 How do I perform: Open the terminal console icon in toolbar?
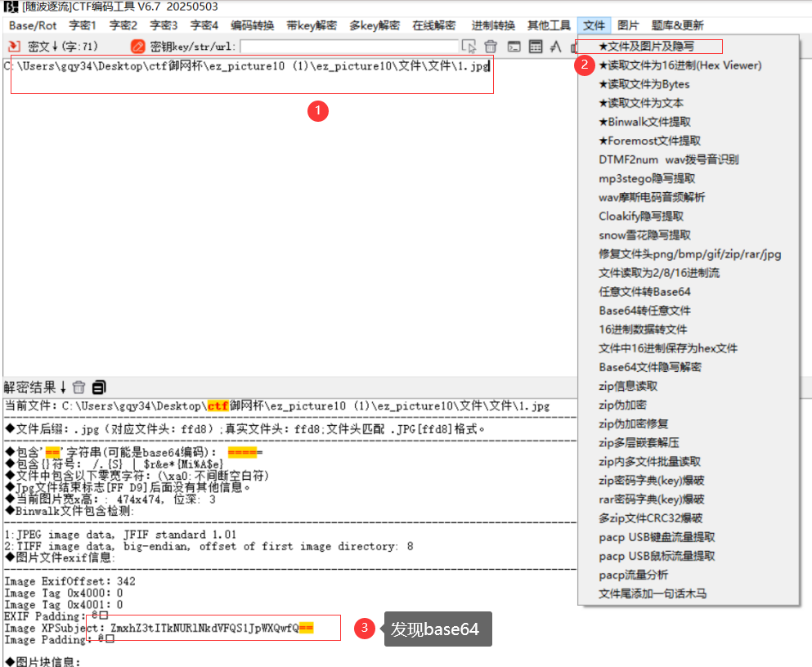[514, 47]
